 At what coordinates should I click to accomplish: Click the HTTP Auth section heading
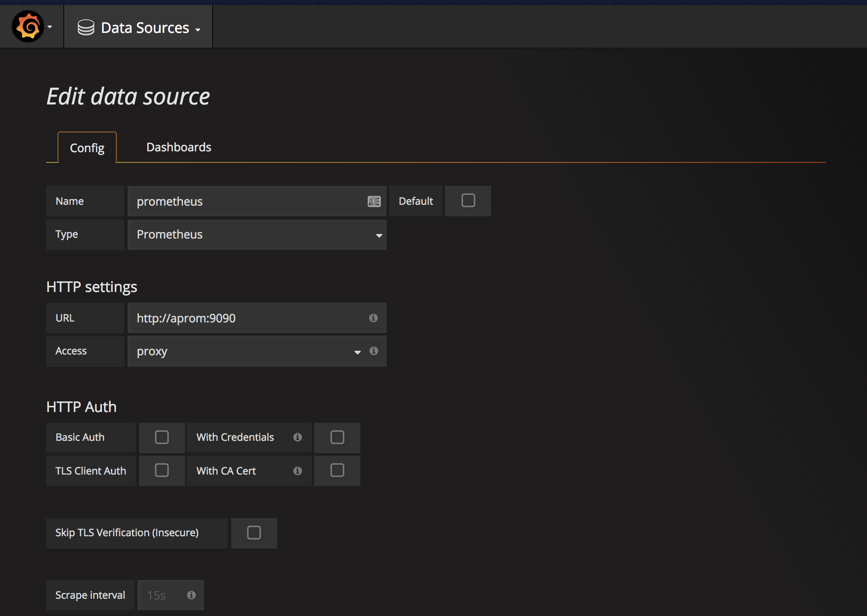point(81,407)
